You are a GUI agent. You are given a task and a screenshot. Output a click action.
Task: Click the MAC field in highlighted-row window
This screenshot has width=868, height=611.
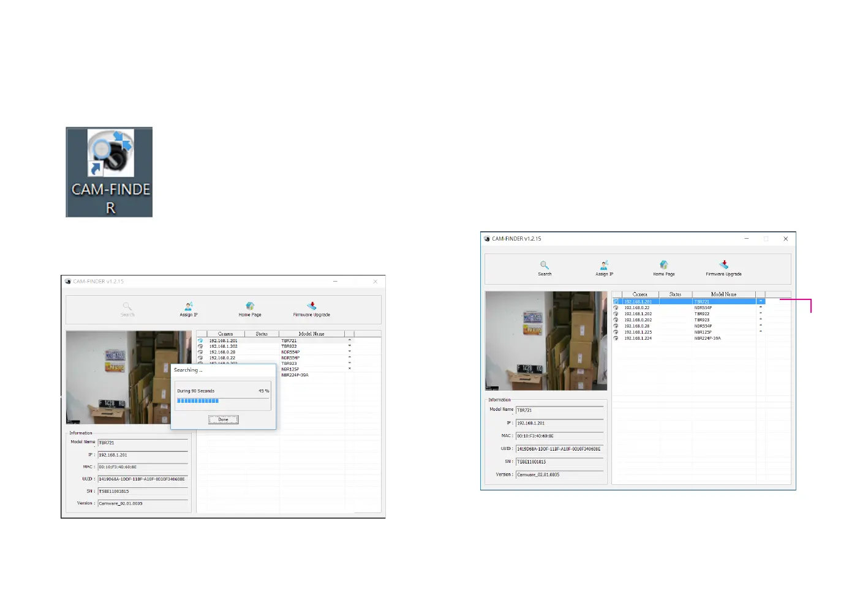[x=560, y=436]
